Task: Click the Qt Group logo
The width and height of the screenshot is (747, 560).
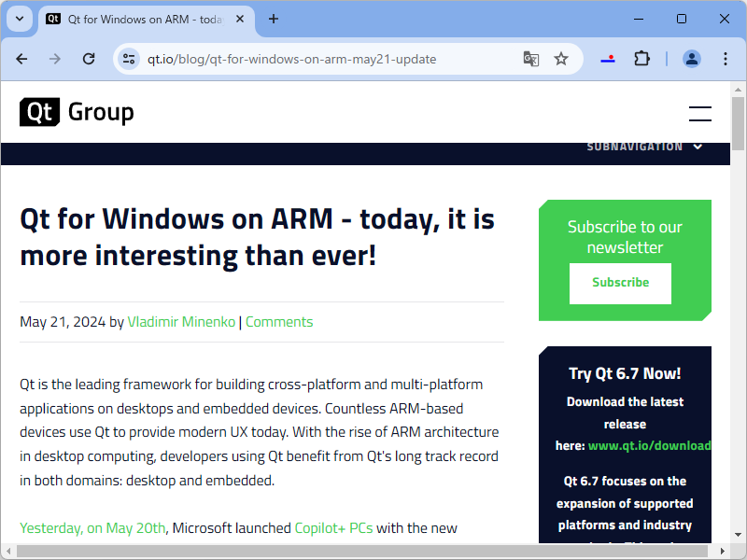Action: tap(77, 112)
